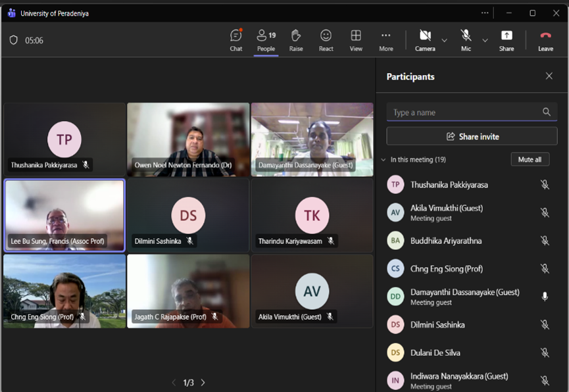Screen dimensions: 569x392
Task: Open the Chat panel
Action: pos(235,39)
